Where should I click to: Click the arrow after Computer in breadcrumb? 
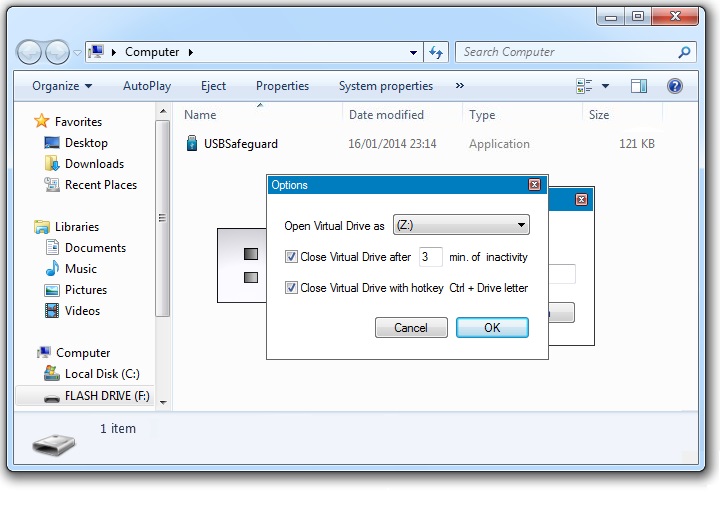click(191, 52)
